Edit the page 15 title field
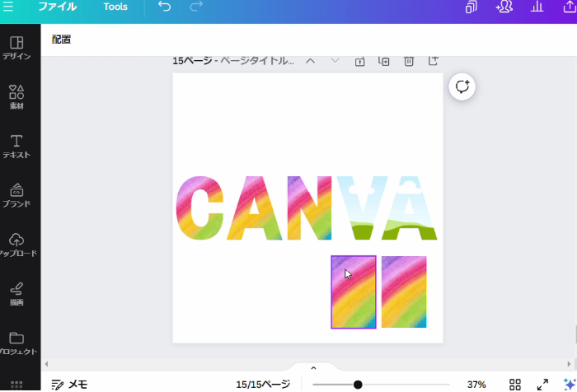Viewport: 577px width, 392px height. click(257, 61)
